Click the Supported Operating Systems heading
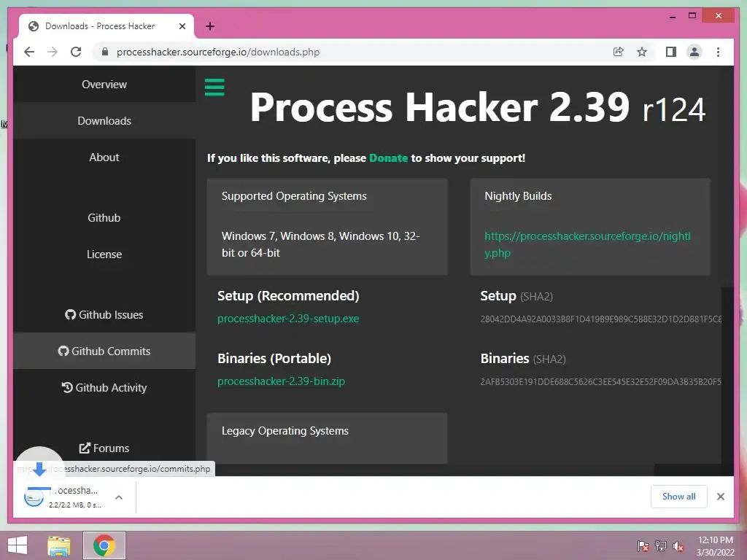Image resolution: width=747 pixels, height=560 pixels. (x=294, y=196)
